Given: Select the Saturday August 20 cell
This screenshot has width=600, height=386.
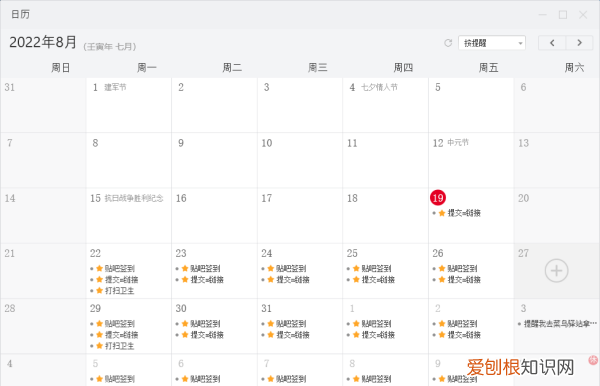Looking at the screenshot, I should [x=557, y=215].
